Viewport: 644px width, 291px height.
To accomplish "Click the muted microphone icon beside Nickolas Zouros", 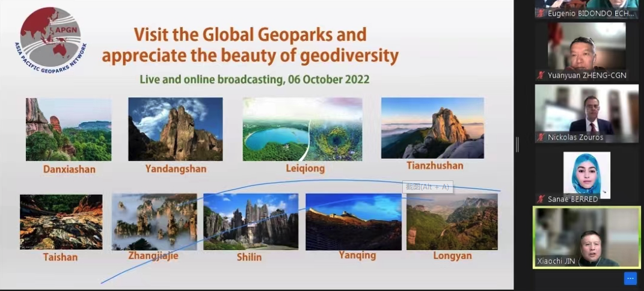I will click(x=541, y=137).
